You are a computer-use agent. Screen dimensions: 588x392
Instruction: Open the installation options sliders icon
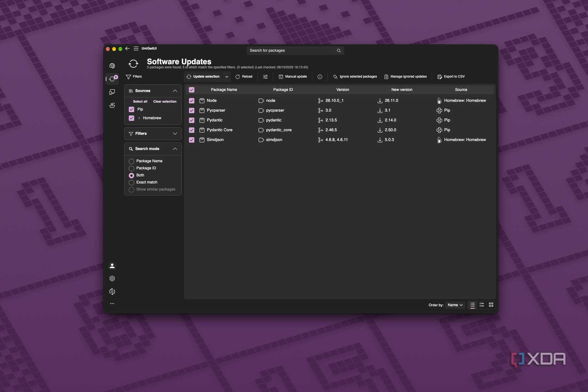click(x=265, y=77)
